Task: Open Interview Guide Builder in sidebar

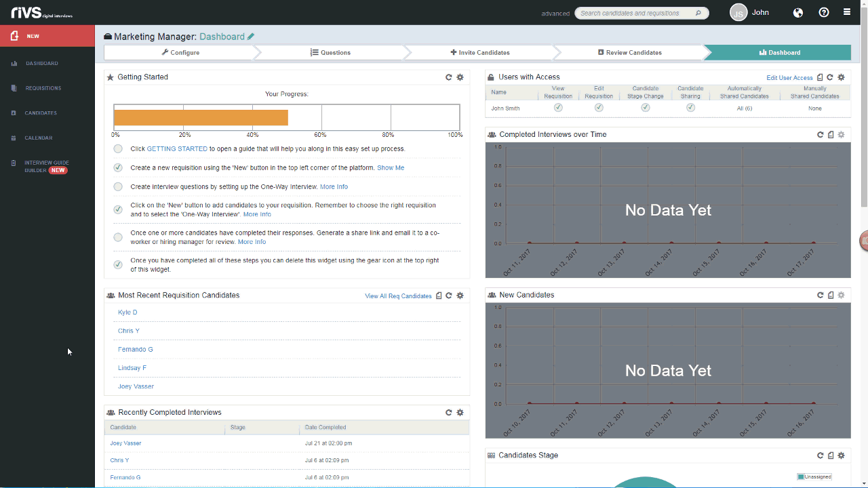Action: 47,166
